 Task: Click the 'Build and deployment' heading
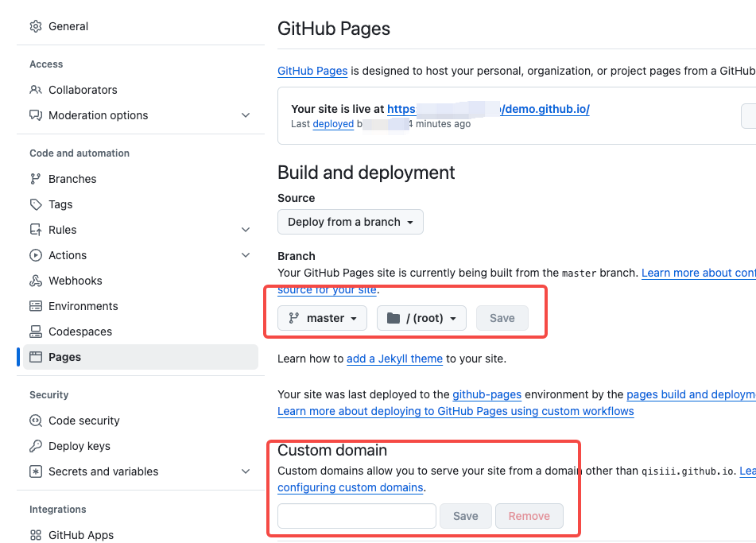366,173
